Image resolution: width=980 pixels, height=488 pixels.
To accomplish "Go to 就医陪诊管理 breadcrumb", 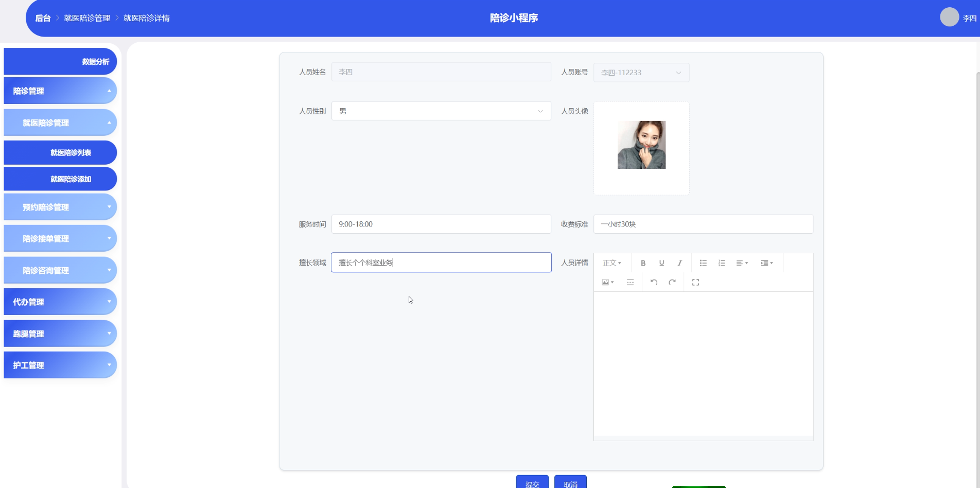I will pyautogui.click(x=87, y=18).
